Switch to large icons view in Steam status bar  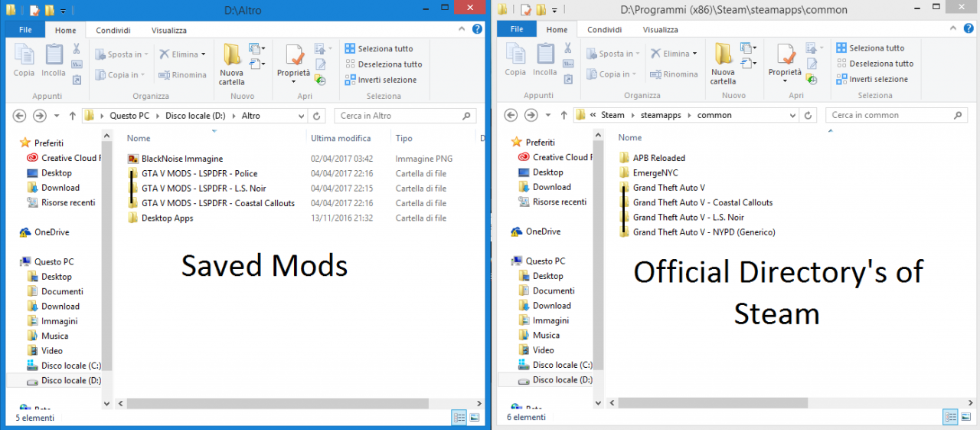click(x=965, y=417)
